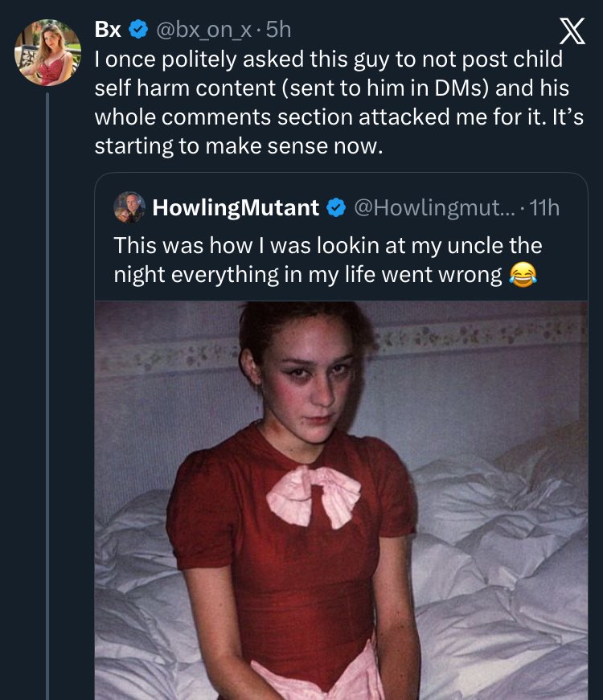603x700 pixels.
Task: Open HowlingMutant's small profile avatar
Action: pos(129,208)
